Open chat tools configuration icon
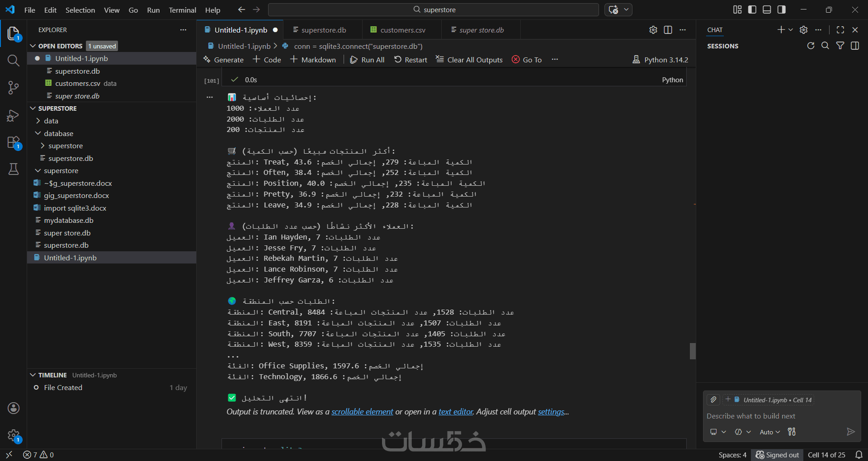 [x=792, y=432]
